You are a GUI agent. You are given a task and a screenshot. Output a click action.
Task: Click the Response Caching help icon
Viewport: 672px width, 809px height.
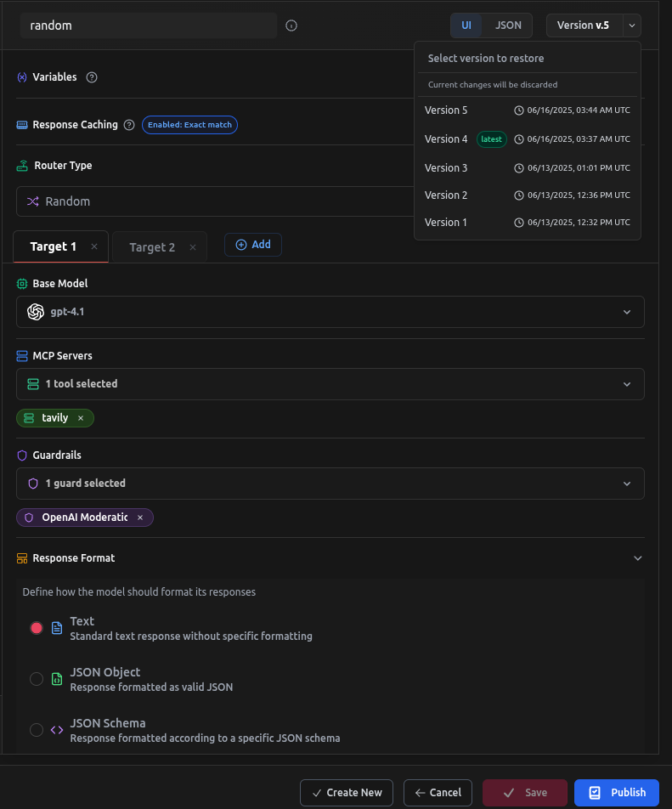pyautogui.click(x=129, y=125)
